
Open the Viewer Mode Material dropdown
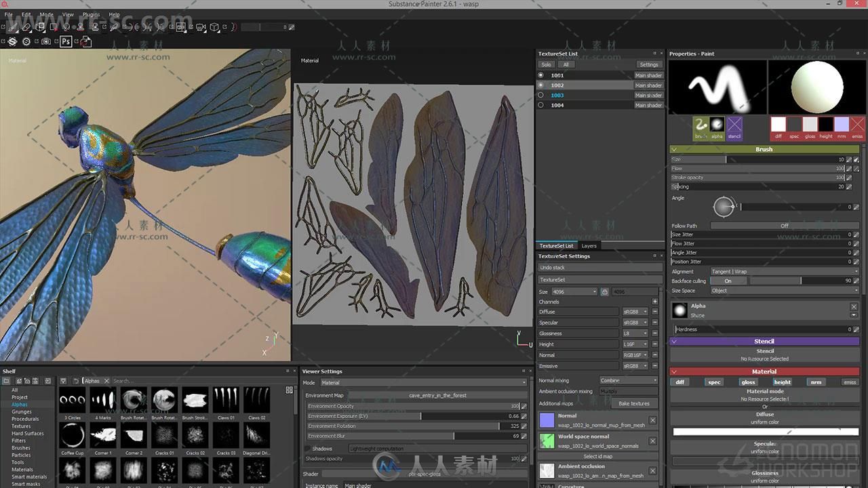(x=423, y=383)
